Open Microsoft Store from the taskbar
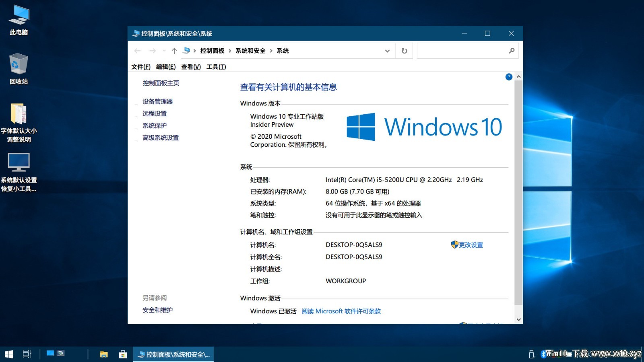 tap(123, 354)
